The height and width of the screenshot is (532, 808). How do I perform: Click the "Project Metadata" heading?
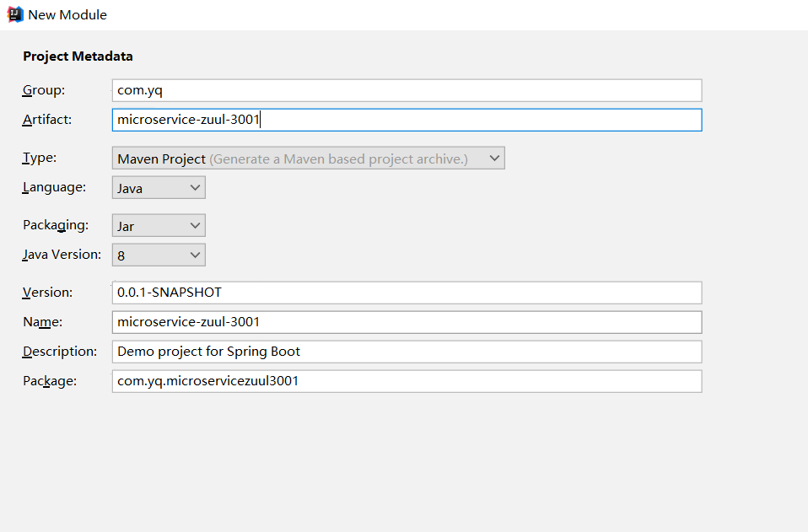click(78, 56)
